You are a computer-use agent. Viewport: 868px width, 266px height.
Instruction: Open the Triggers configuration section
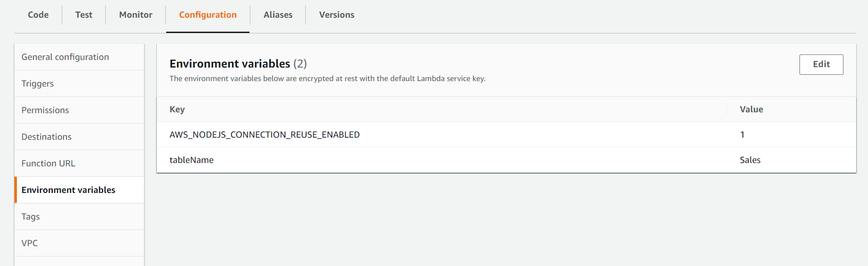click(x=37, y=83)
